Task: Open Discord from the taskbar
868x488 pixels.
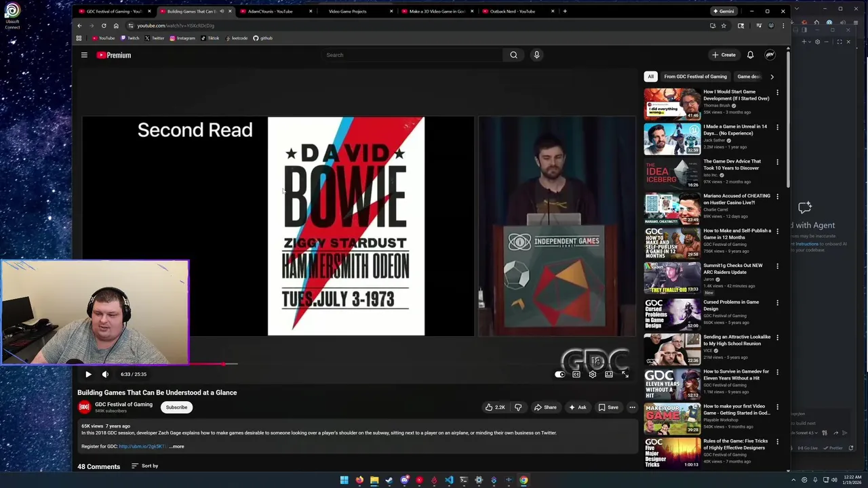Action: 404,480
